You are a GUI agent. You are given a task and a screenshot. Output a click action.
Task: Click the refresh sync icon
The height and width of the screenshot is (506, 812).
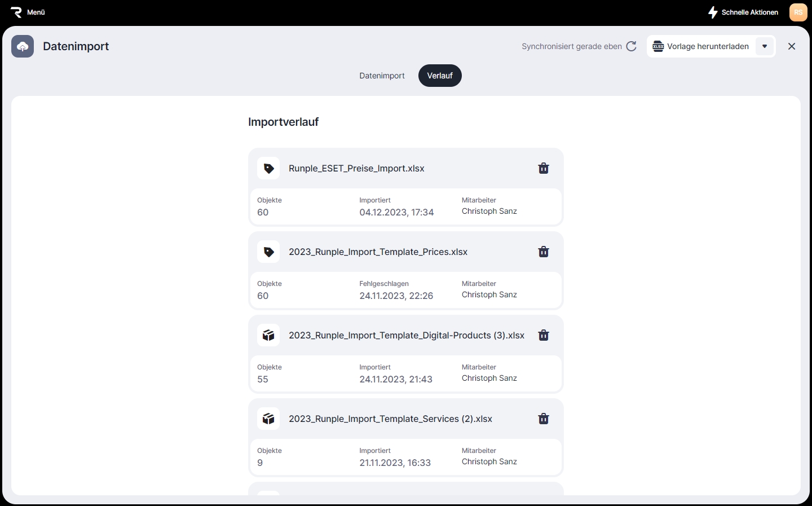coord(632,46)
